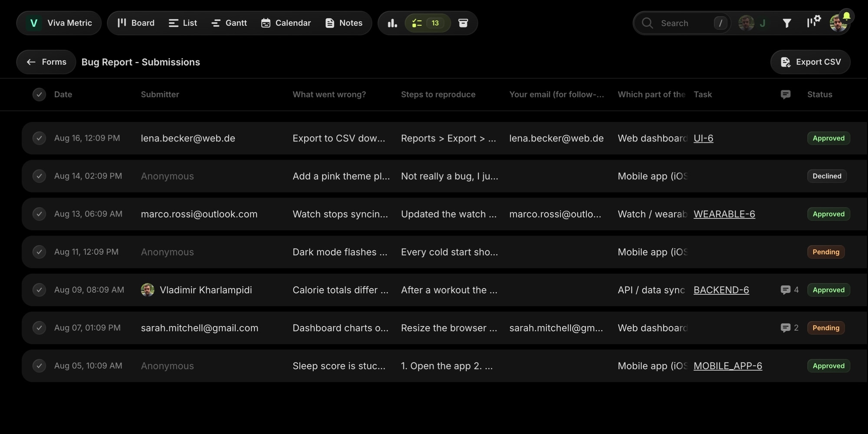Toggle checkbox for Aug 14 submission

(x=39, y=176)
